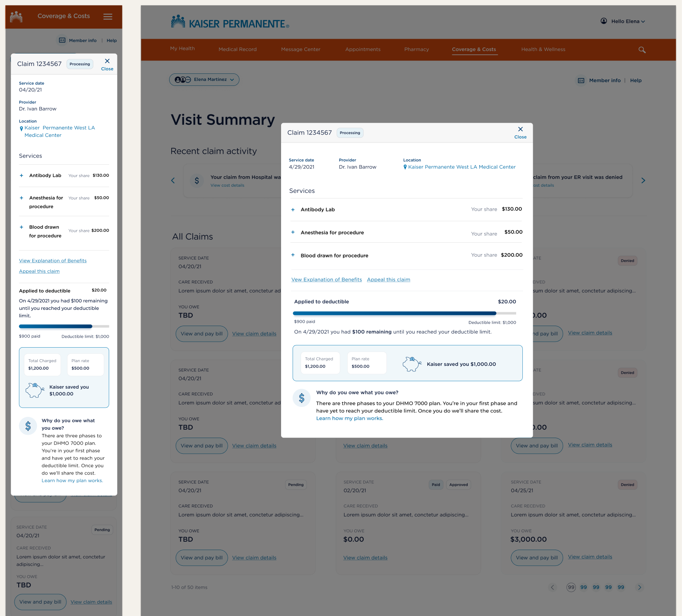
Task: Expand the Antibody Lab service details
Action: coord(293,209)
